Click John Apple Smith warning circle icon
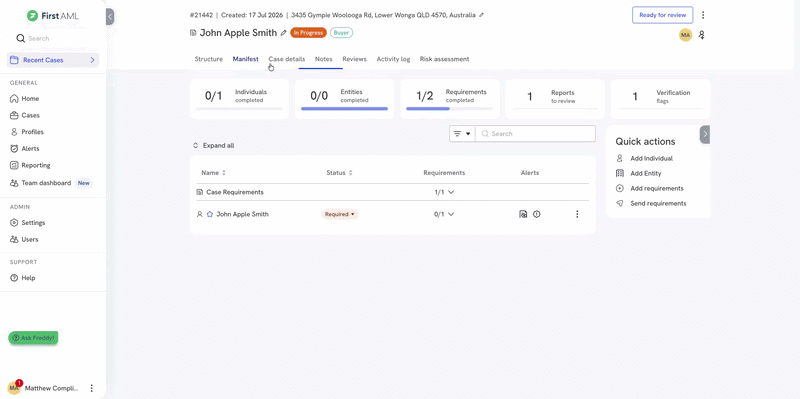The image size is (800, 399). (x=537, y=214)
